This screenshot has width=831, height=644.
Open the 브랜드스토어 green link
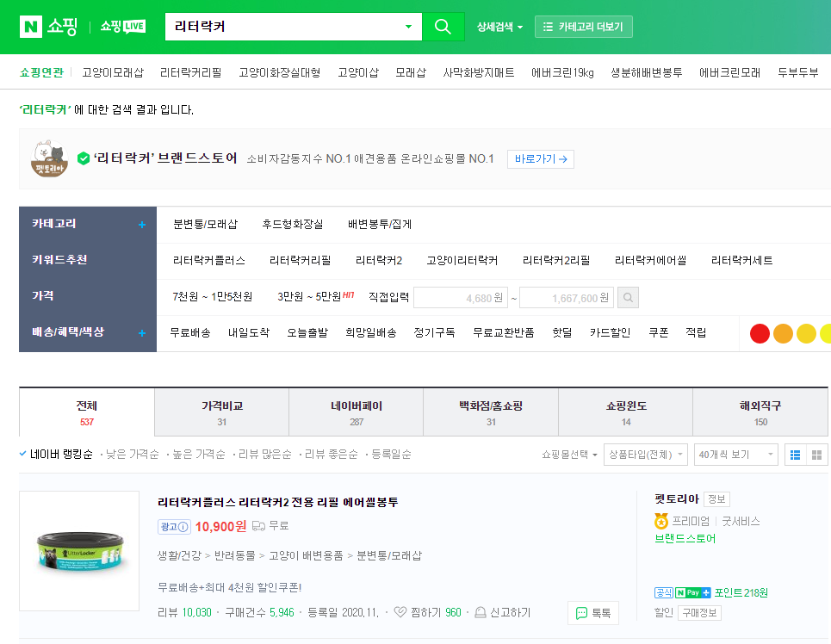(685, 538)
